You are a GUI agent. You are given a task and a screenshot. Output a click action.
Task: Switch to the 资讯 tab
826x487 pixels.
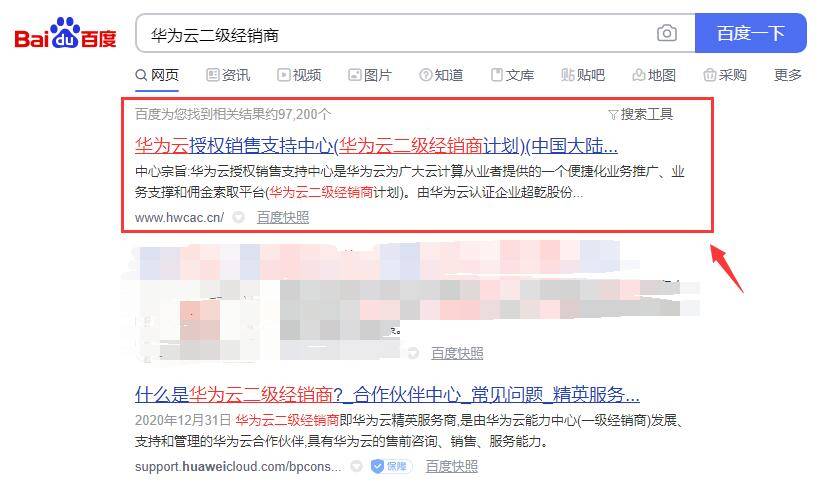tap(228, 75)
